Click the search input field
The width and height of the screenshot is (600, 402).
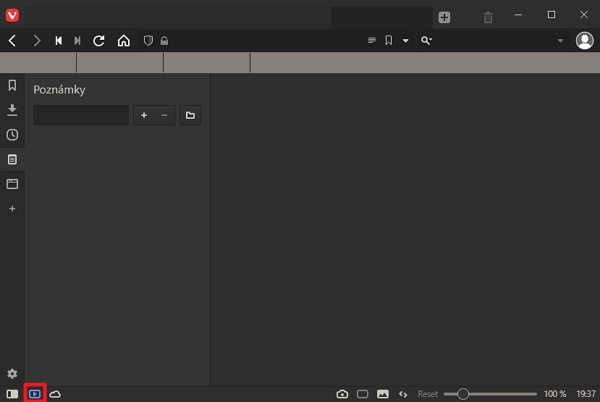494,41
